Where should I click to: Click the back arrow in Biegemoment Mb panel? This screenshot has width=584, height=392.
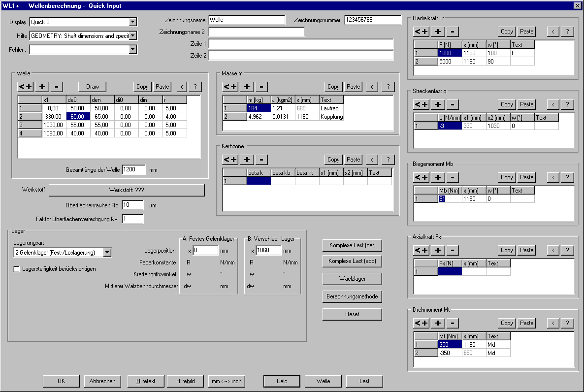(553, 177)
